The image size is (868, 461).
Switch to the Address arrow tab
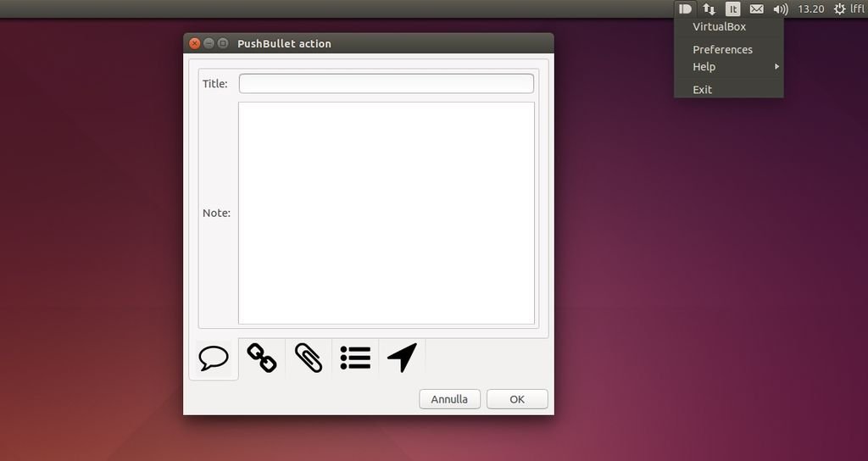click(x=402, y=358)
